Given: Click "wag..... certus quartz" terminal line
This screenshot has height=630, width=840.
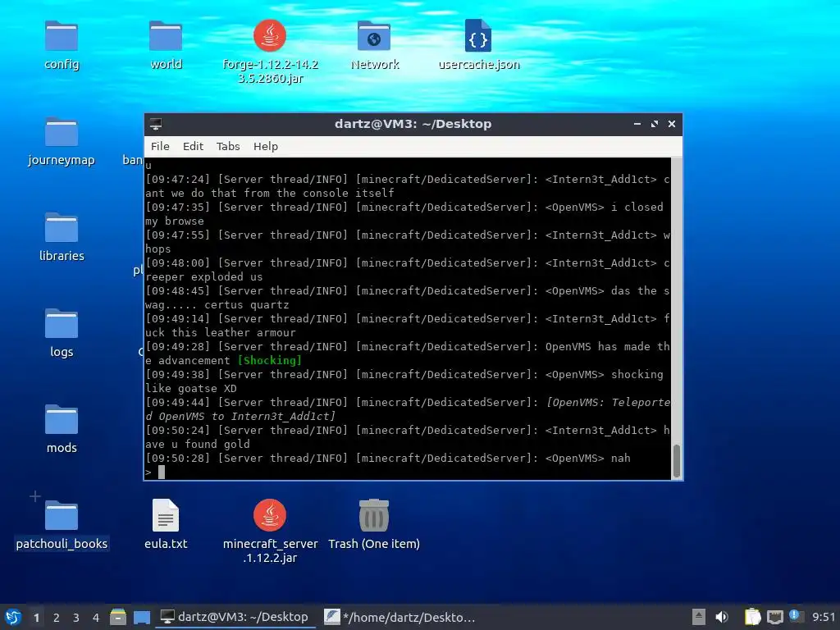Looking at the screenshot, I should 217,305.
